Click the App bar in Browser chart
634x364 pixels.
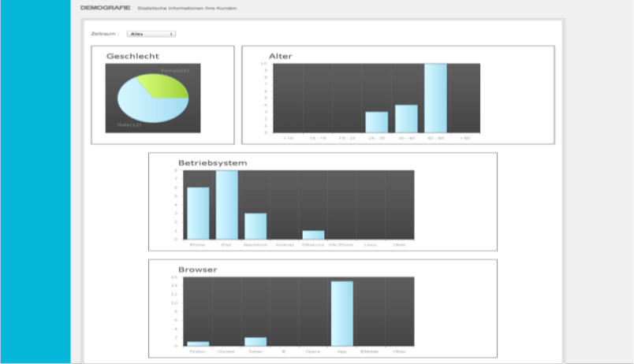341,313
